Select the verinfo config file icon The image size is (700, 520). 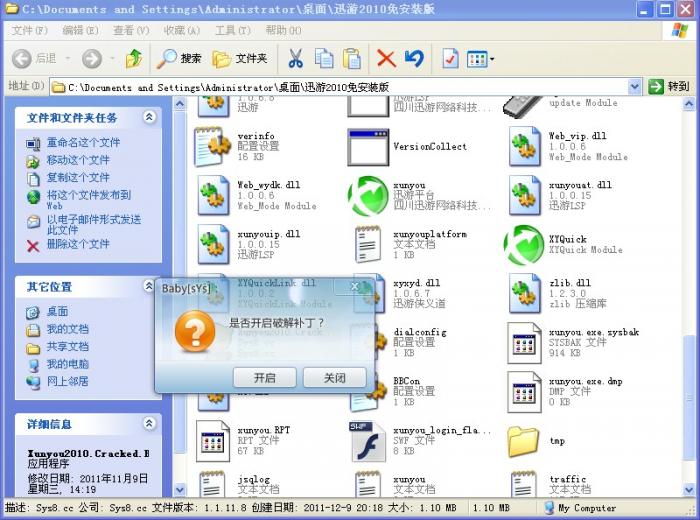pyautogui.click(x=212, y=146)
